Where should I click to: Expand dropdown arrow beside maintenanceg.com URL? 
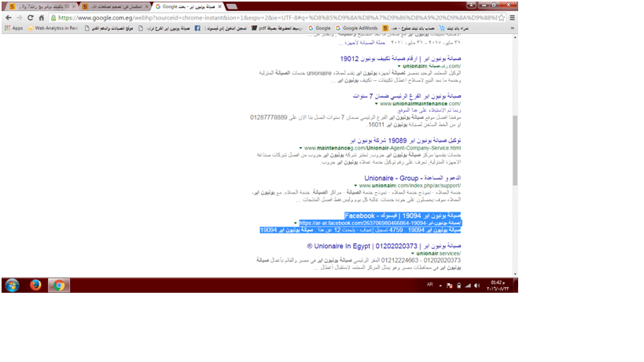pos(300,148)
